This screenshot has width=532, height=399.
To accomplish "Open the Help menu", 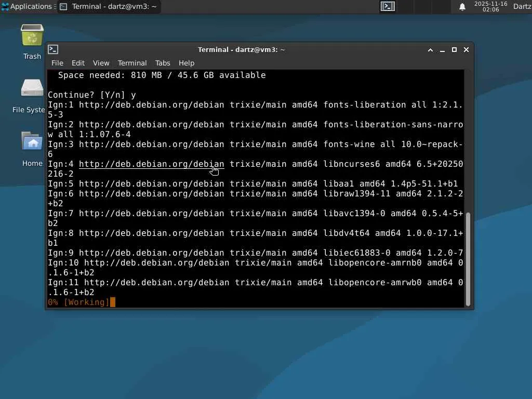I will click(x=187, y=63).
